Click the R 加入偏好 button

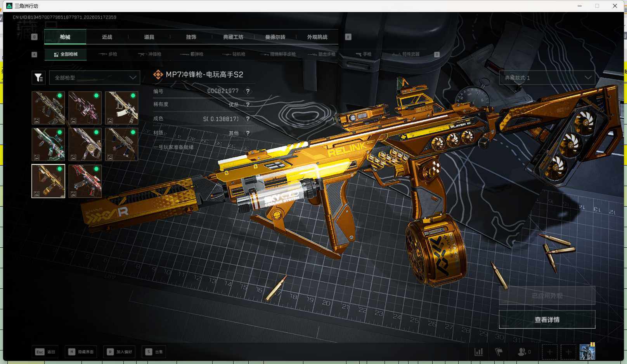point(120,352)
